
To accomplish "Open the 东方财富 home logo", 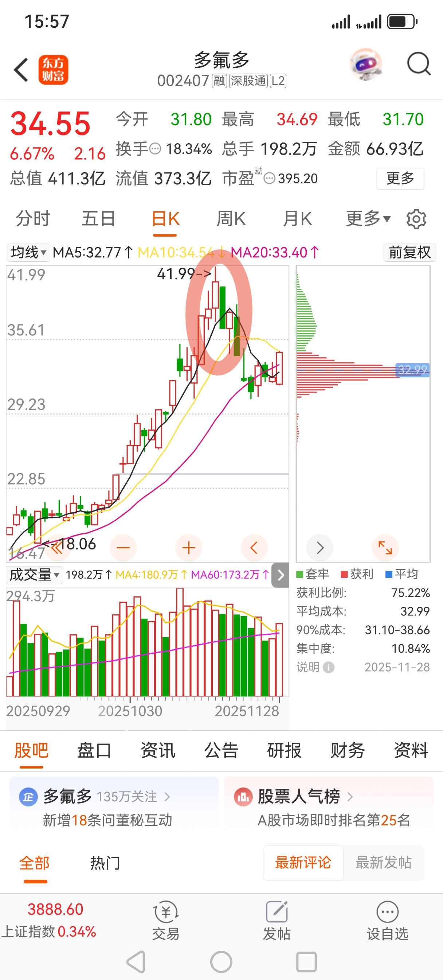I will pos(53,70).
